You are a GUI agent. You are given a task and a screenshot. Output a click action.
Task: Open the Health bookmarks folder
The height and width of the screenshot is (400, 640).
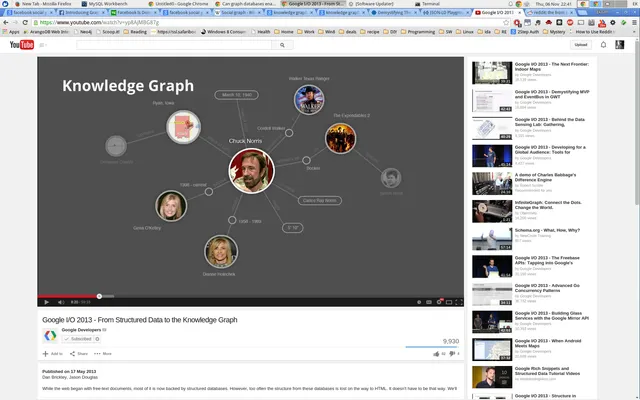click(x=260, y=31)
